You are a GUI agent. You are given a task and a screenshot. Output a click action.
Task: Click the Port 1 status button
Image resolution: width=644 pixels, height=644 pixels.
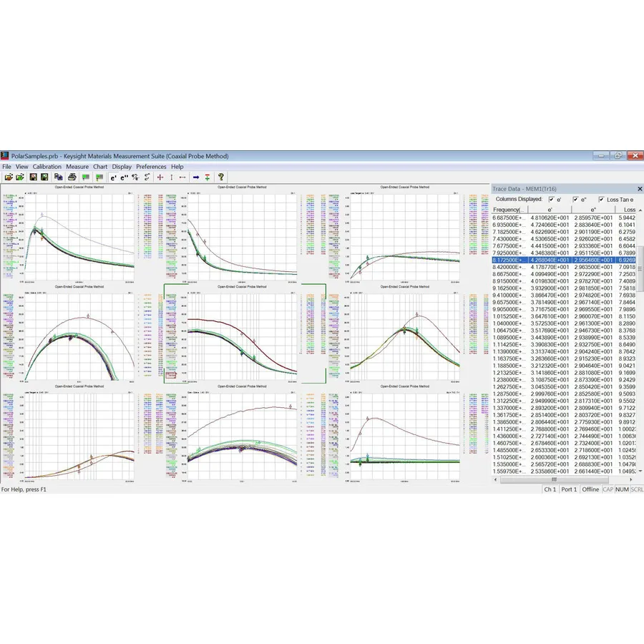click(569, 489)
